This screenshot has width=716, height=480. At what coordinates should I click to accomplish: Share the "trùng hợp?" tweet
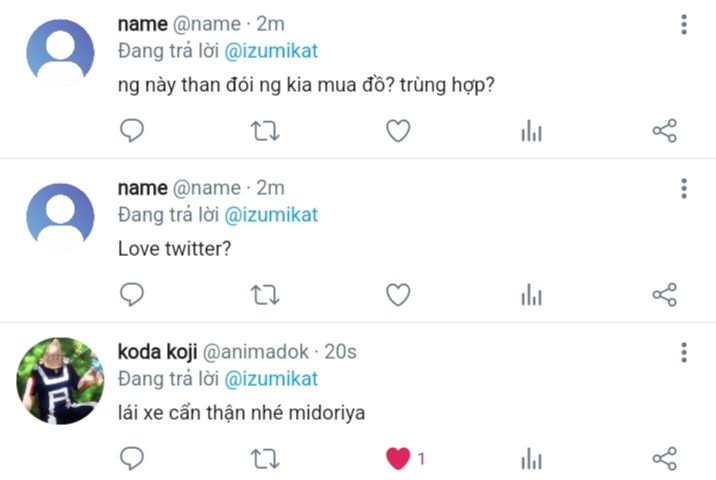click(x=664, y=130)
